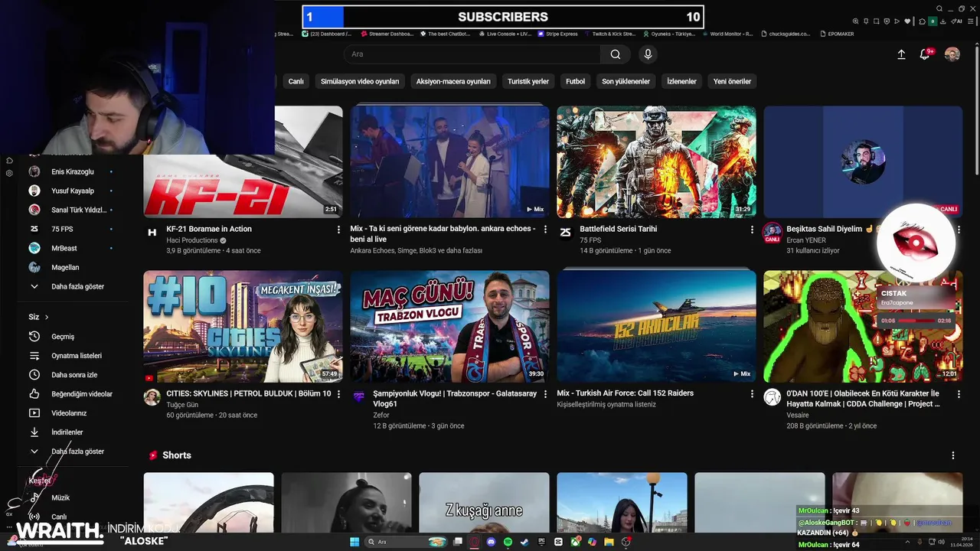Open the account avatar menu

952,54
